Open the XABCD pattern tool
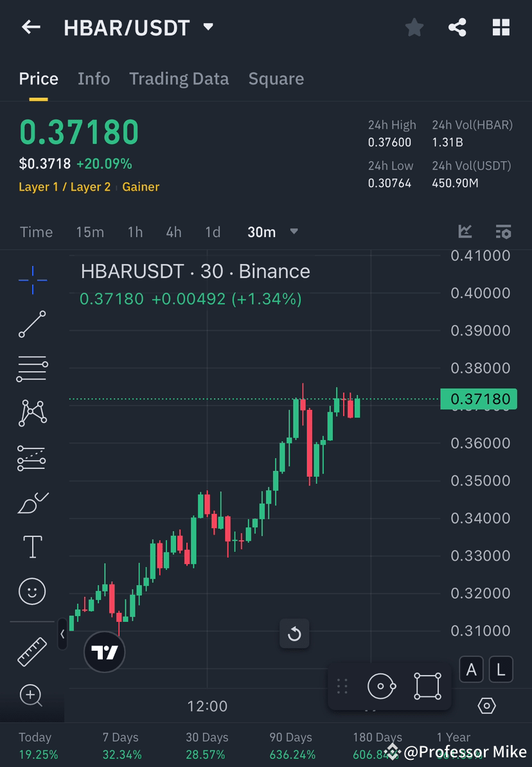Screen dimensions: 532x767 (32, 413)
